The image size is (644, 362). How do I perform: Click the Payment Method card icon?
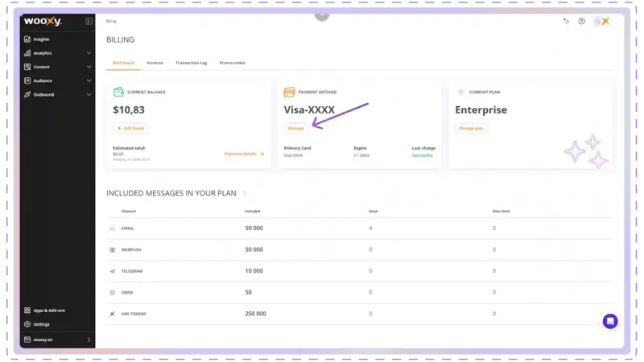[289, 92]
